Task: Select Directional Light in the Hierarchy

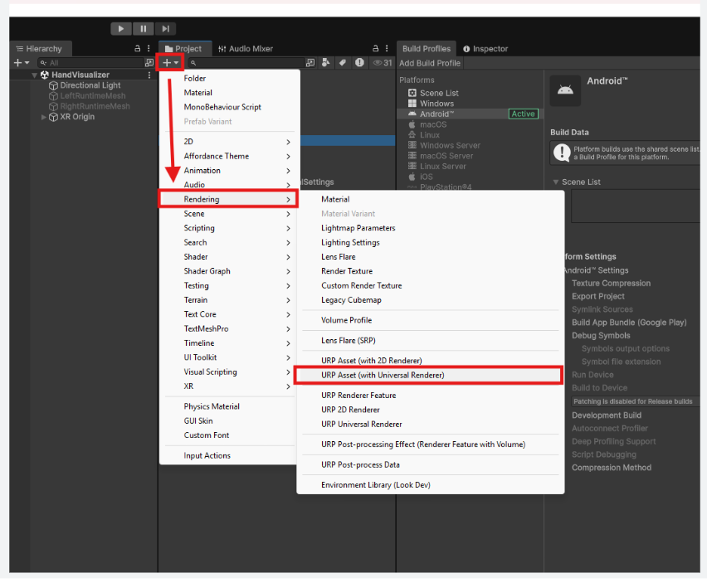Action: [90, 86]
